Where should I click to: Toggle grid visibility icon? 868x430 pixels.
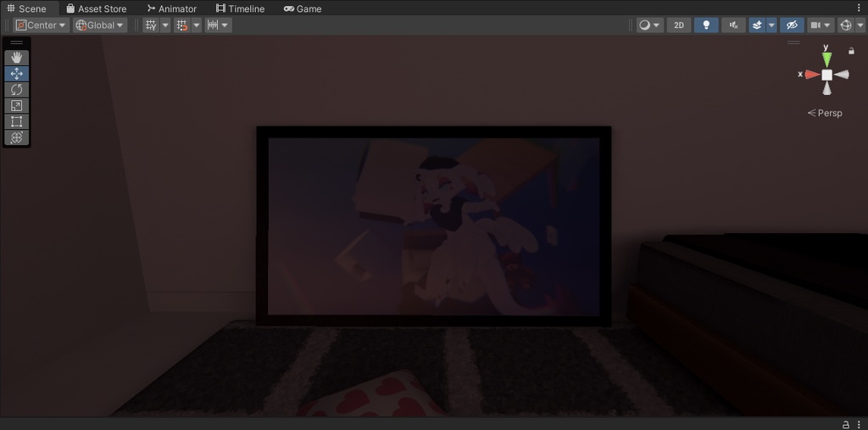[151, 25]
